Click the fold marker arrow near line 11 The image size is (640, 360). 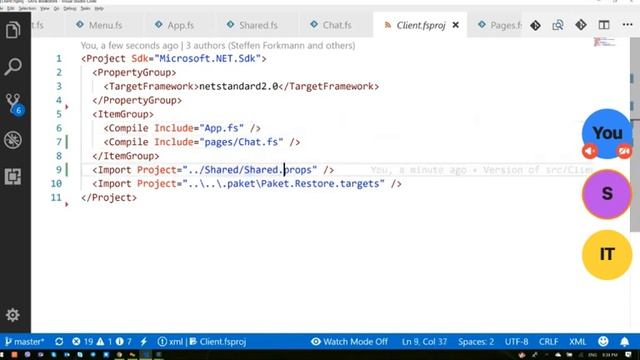point(67,204)
